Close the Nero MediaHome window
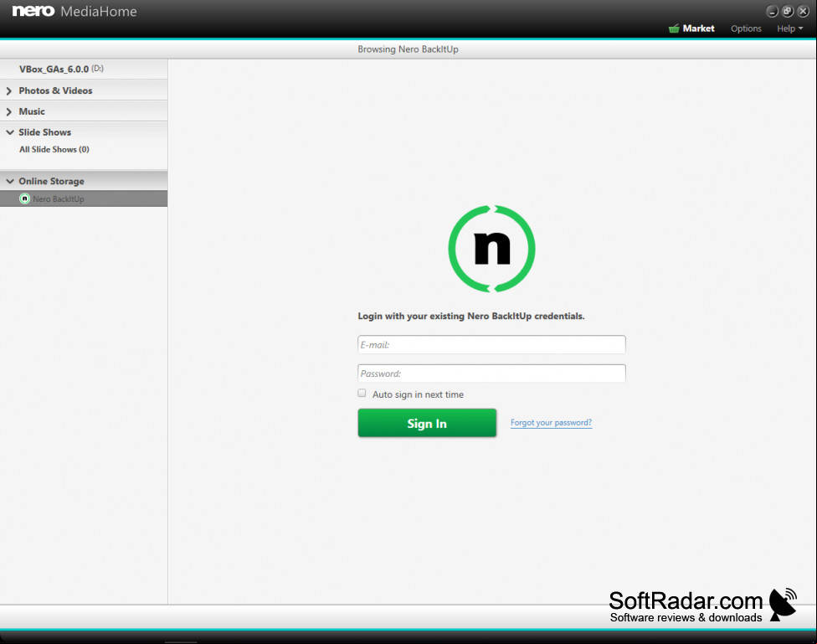817x644 pixels. click(x=803, y=12)
